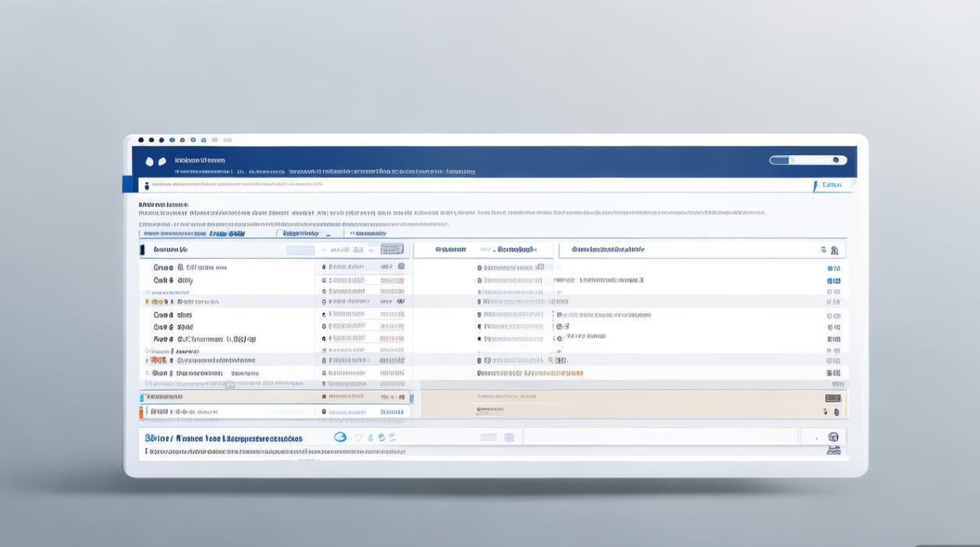The width and height of the screenshot is (980, 547).
Task: Click the info icon below the blue header
Action: tap(147, 186)
